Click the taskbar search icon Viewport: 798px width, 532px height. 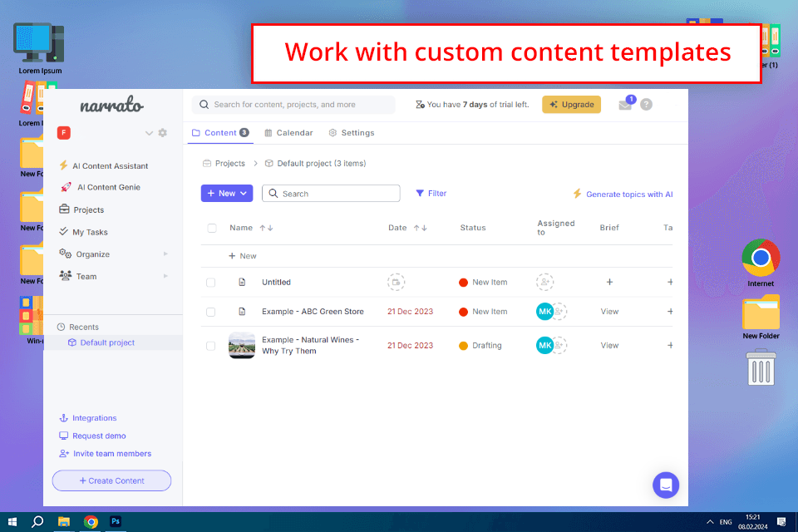point(37,522)
